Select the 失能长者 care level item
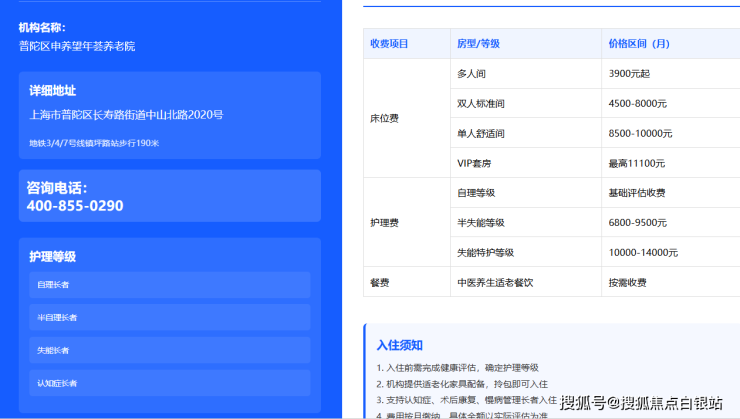This screenshot has width=740, height=419. pyautogui.click(x=169, y=351)
